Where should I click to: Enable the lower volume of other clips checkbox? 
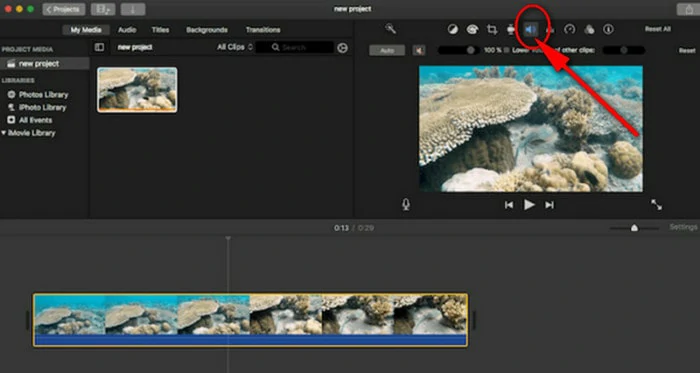tap(506, 50)
